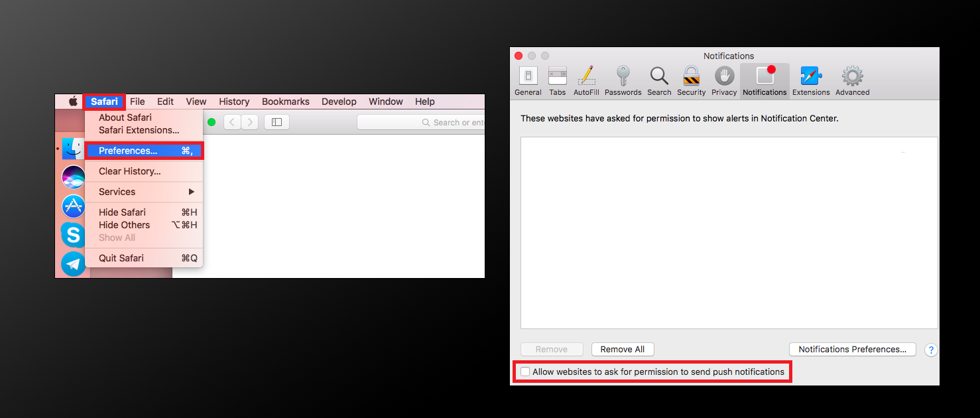The height and width of the screenshot is (418, 980).
Task: Open the History menu
Action: point(234,102)
